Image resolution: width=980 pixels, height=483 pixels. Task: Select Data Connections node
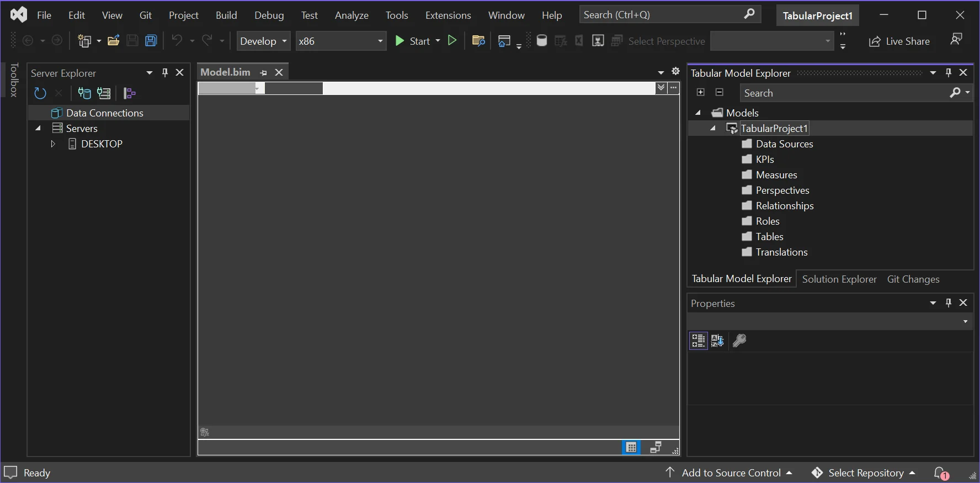104,113
